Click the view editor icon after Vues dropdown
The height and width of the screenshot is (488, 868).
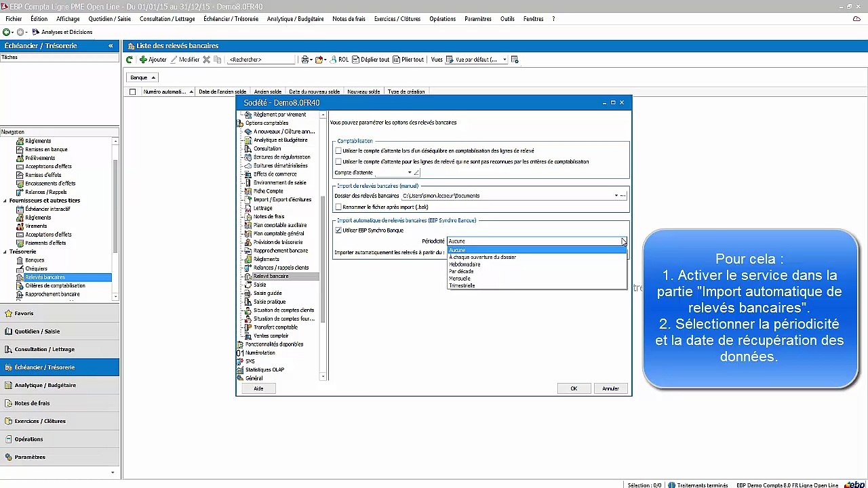coord(515,60)
